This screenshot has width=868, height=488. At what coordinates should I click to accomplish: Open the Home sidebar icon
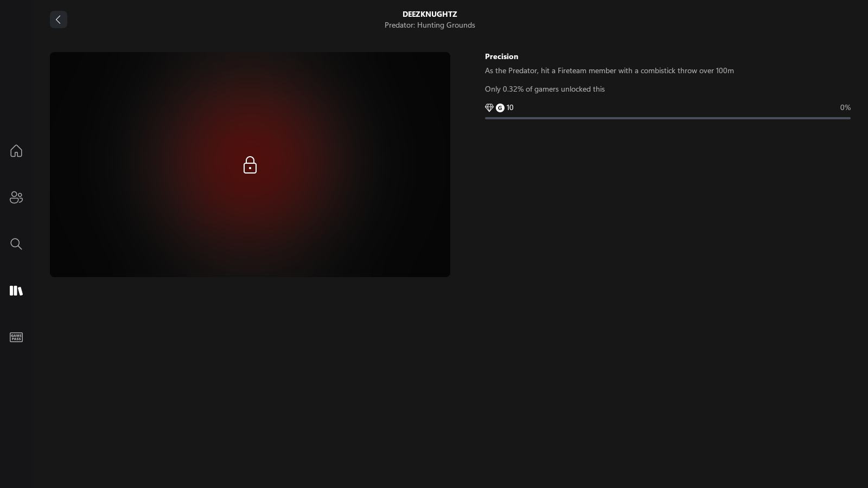point(16,151)
